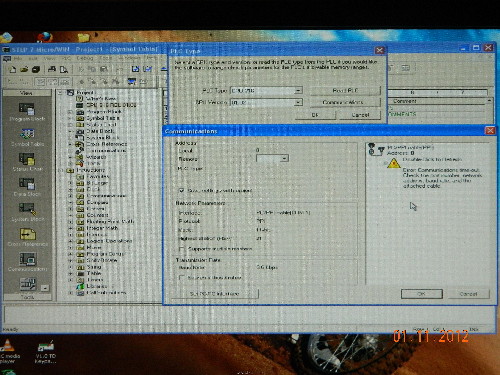The image size is (500, 375).
Task: Click Read PLC button
Action: (345, 90)
